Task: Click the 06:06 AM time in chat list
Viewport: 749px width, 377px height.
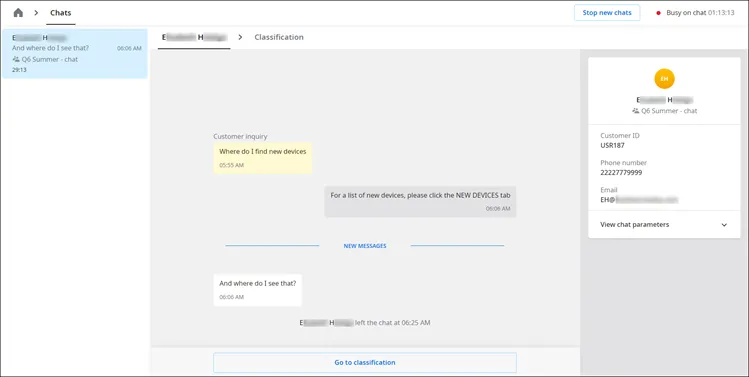Action: 129,48
